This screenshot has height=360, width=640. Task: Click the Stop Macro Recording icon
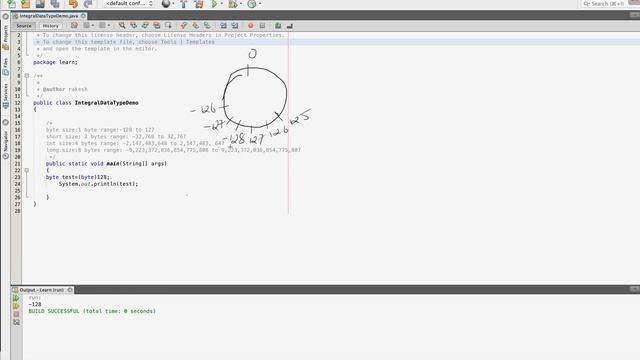262,26
